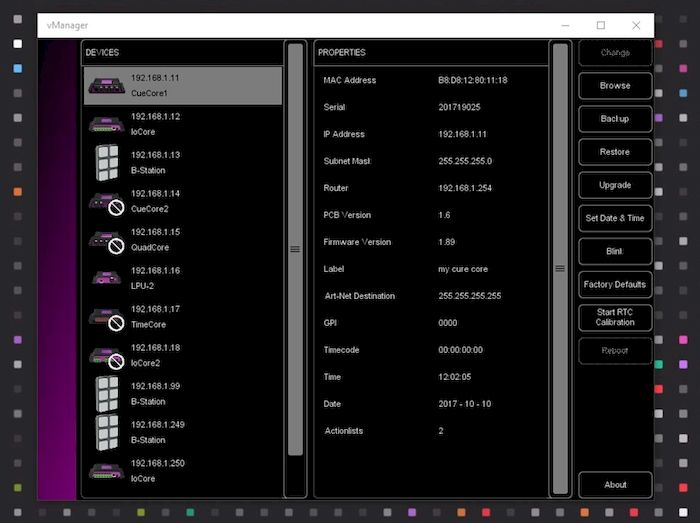700x523 pixels.
Task: Grab the Devices list scrollbar handle
Action: click(x=295, y=249)
